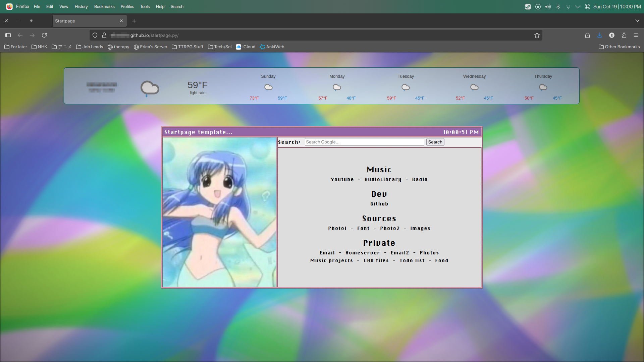Expand the Other Bookmarks folder
The height and width of the screenshot is (362, 644).
tap(619, 47)
